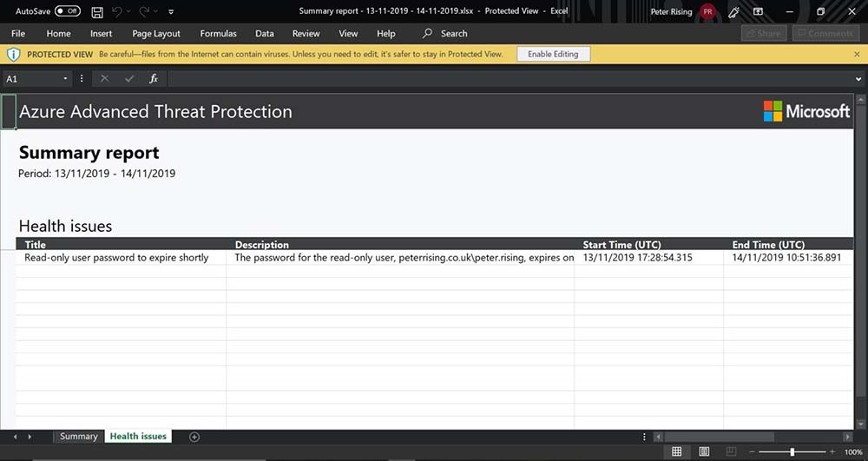Switch to Page Break Preview icon
868x461 pixels.
click(x=731, y=451)
